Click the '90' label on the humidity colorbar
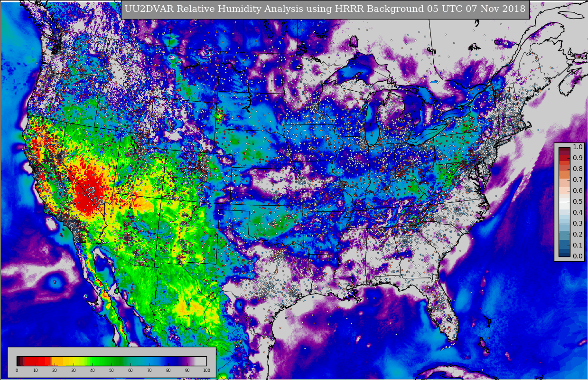 tap(187, 370)
